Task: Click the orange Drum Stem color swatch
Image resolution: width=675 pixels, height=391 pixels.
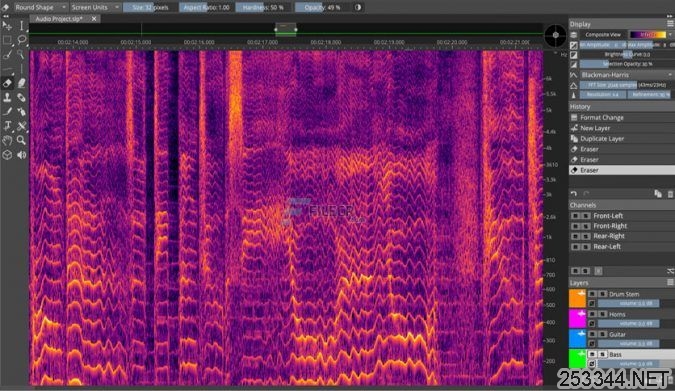Action: pyautogui.click(x=577, y=298)
